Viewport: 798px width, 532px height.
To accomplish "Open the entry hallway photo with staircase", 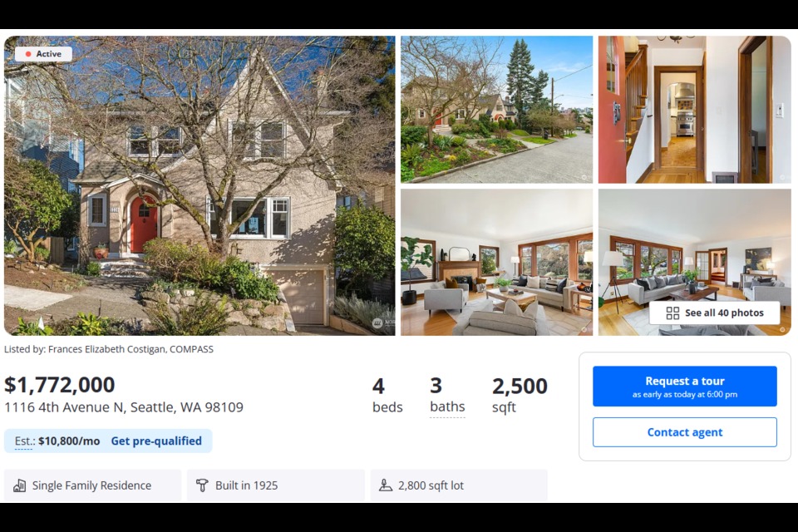I will (x=694, y=110).
